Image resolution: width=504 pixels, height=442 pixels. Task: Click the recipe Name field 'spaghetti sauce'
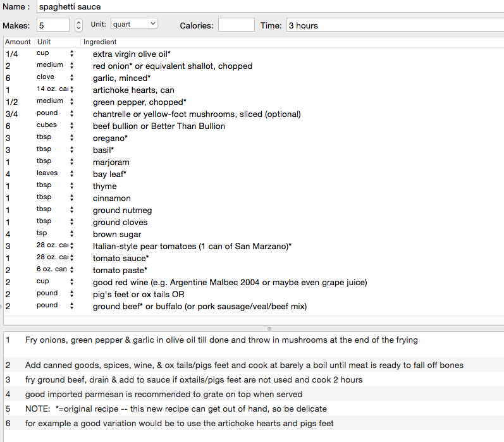pyautogui.click(x=270, y=6)
